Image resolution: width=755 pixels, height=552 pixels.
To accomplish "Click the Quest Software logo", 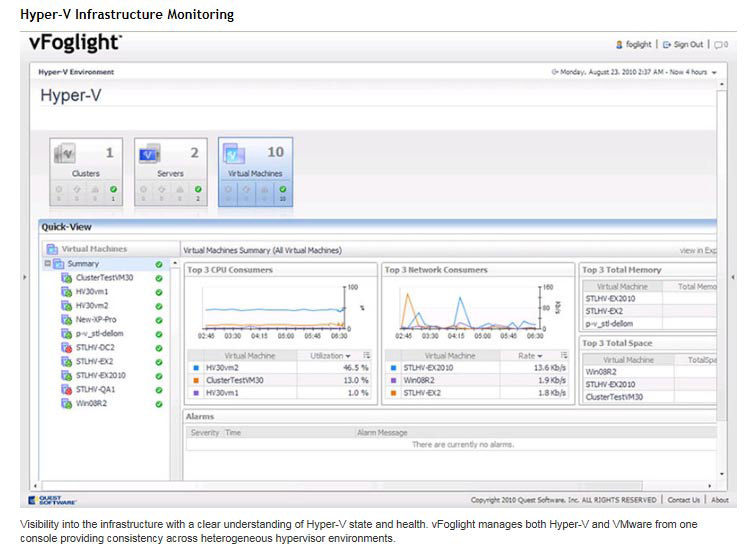I will pos(52,500).
